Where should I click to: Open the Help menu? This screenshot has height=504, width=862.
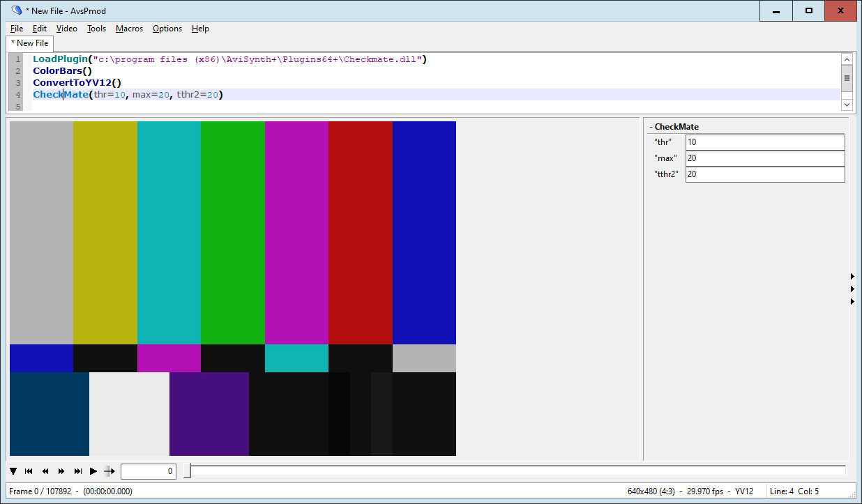(x=200, y=29)
